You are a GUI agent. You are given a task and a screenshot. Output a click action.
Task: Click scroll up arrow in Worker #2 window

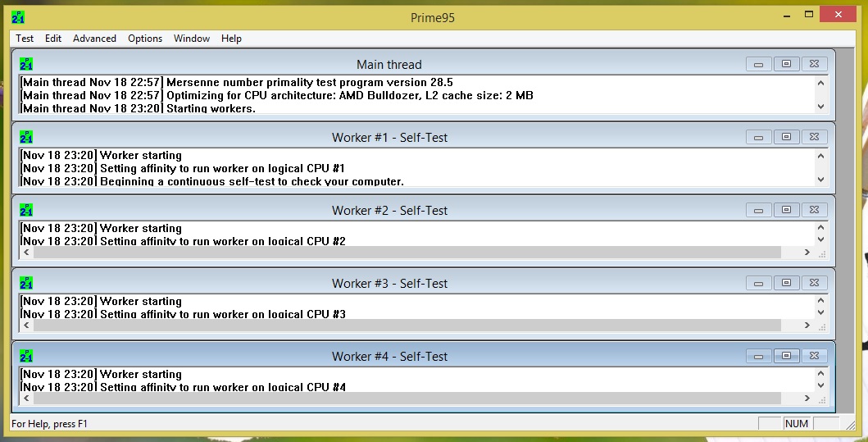tap(821, 227)
